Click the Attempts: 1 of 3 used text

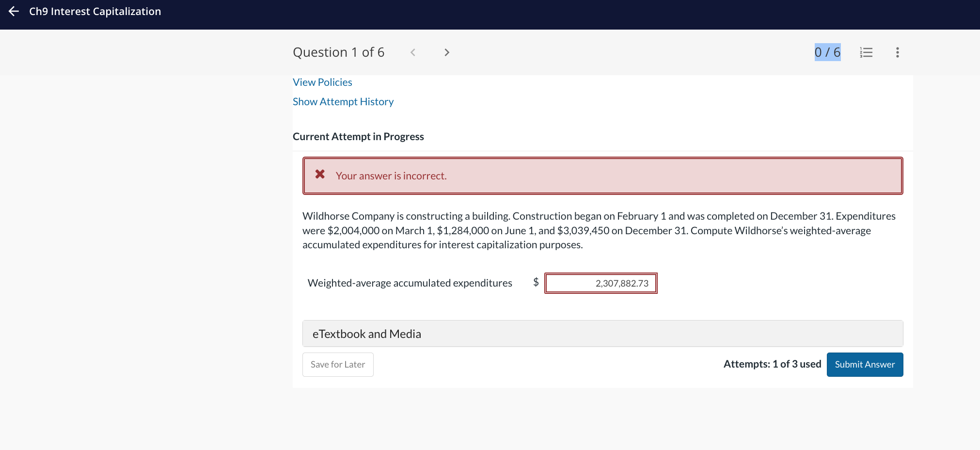(x=772, y=364)
